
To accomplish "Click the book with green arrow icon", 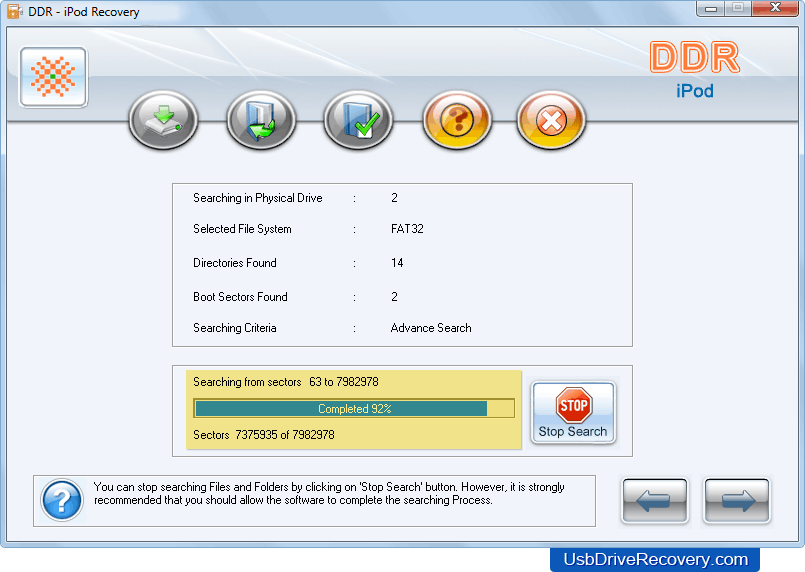I will (261, 120).
